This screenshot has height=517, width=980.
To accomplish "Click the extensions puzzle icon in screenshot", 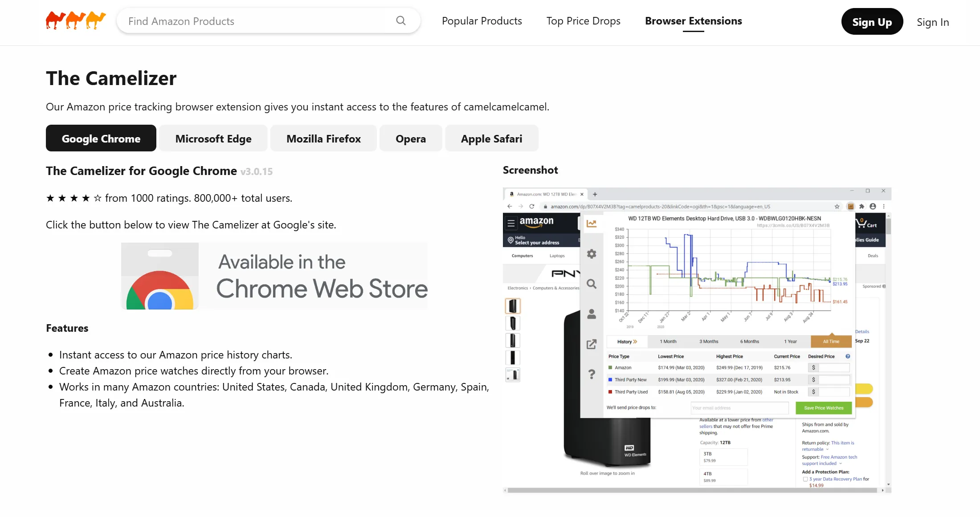I will pyautogui.click(x=862, y=206).
